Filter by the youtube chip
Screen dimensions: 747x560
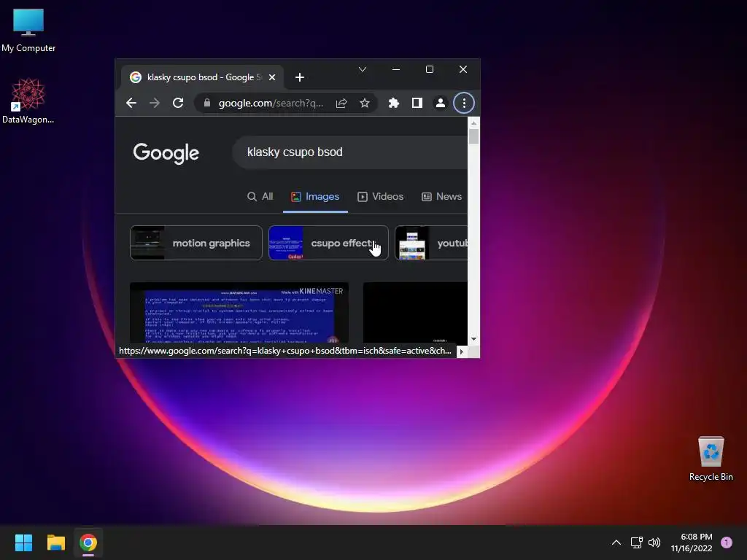431,243
